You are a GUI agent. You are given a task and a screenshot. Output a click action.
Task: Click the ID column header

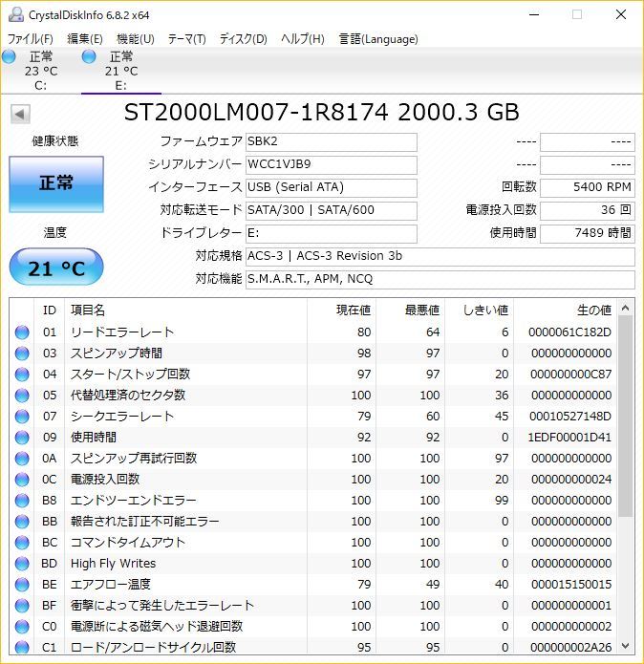[x=50, y=311]
